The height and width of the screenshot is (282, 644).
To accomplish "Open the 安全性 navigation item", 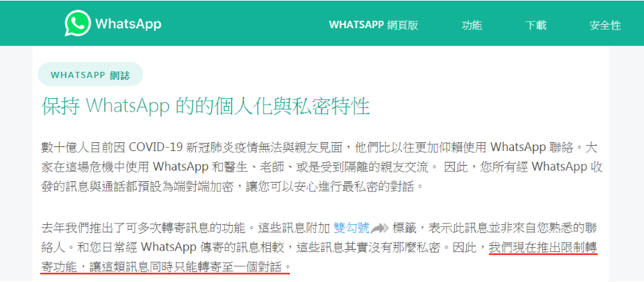I will [605, 25].
